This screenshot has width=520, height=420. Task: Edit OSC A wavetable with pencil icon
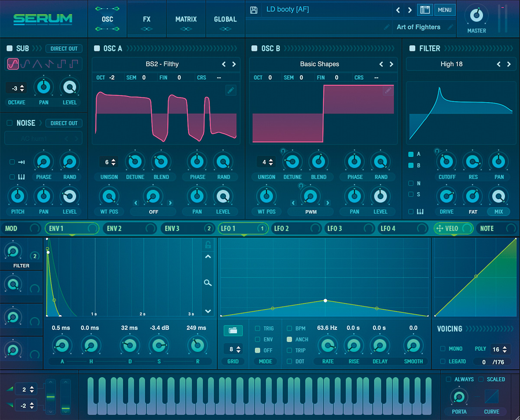pyautogui.click(x=231, y=90)
